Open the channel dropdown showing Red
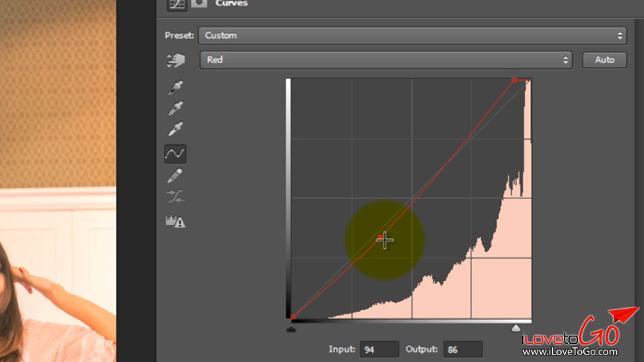644x362 pixels. click(x=386, y=61)
